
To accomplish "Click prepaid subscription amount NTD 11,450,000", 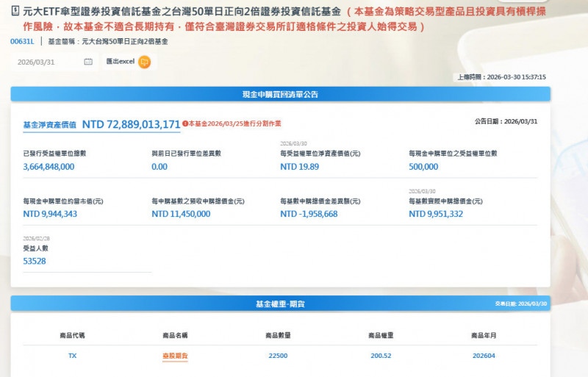I will 181,214.
